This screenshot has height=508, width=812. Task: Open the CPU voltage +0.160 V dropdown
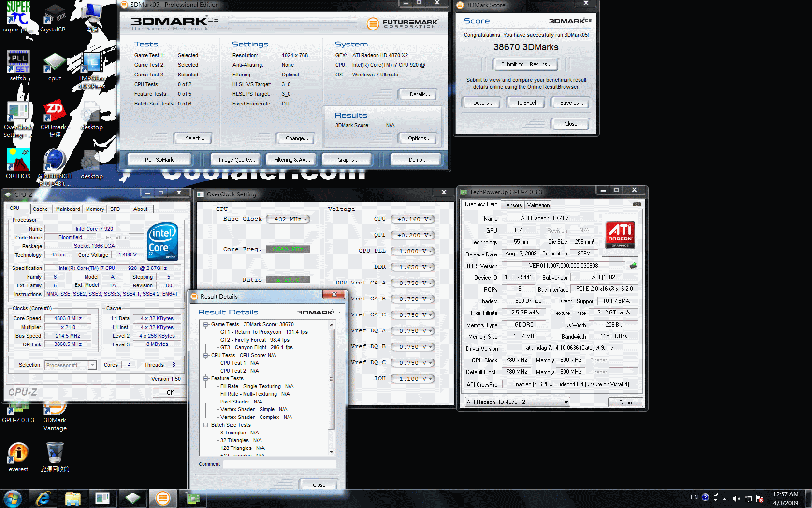[x=412, y=219]
